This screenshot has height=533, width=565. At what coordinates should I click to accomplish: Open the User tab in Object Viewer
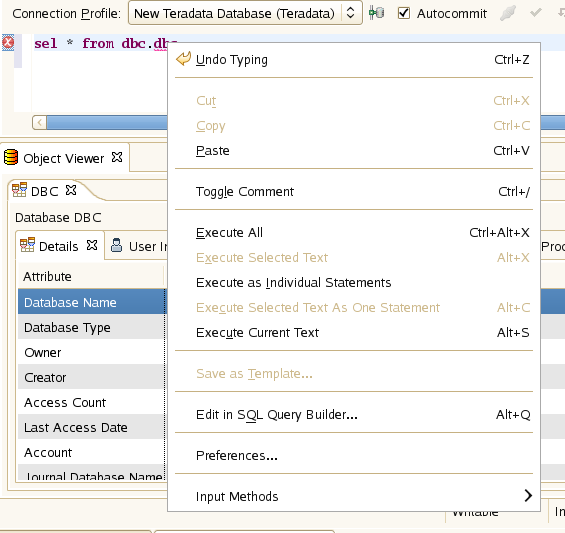click(139, 246)
